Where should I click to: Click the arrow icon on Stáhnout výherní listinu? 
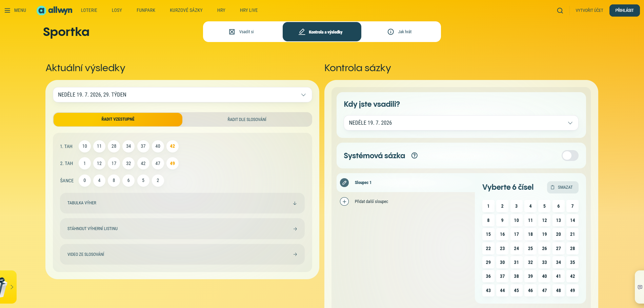click(295, 229)
